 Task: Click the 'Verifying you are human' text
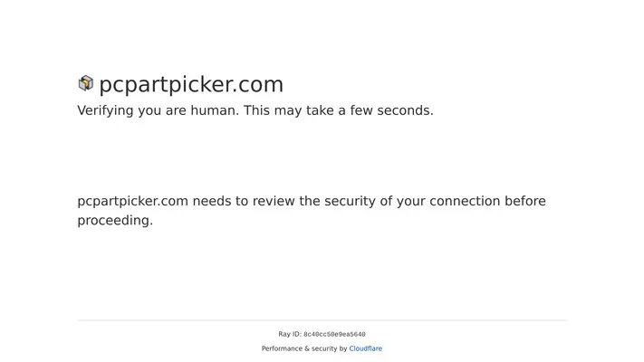159,110
